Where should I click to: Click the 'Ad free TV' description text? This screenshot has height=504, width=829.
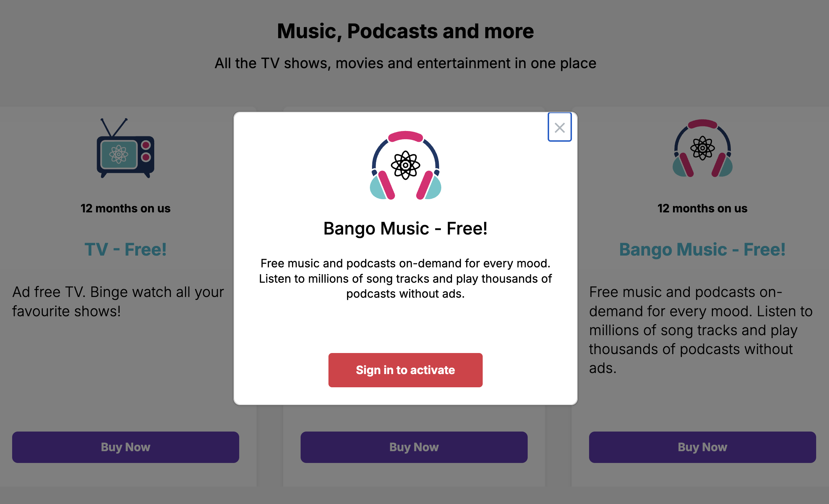118,302
